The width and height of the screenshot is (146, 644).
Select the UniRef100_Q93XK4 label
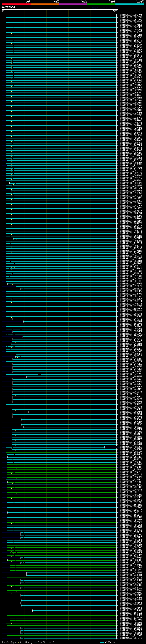click(x=131, y=331)
